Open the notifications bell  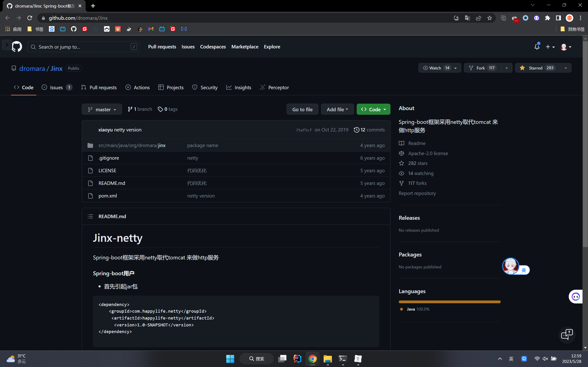pos(537,47)
